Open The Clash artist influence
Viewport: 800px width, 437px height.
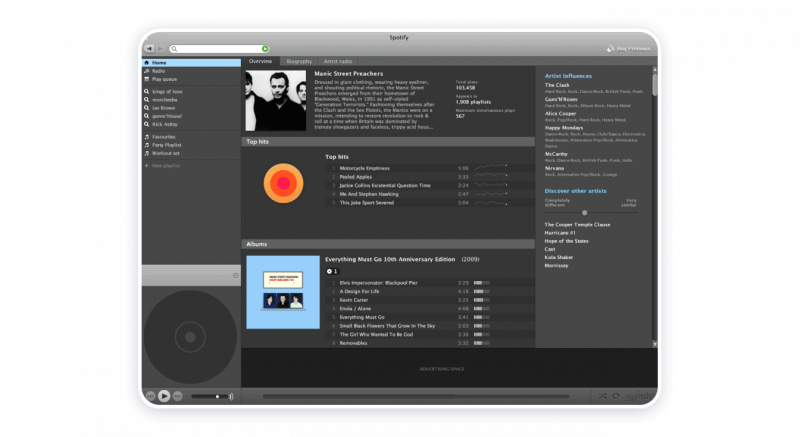click(557, 85)
